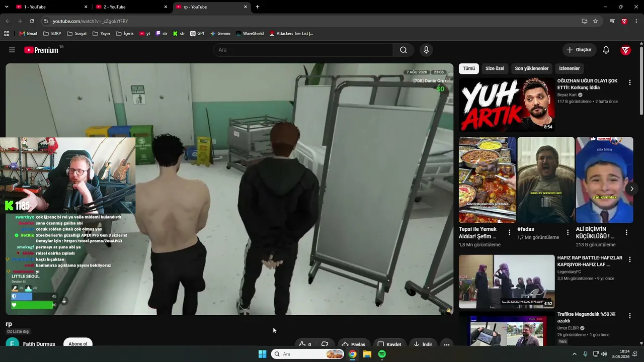Open the Yayın bookmarks folder
The height and width of the screenshot is (362, 644).
pos(101,34)
